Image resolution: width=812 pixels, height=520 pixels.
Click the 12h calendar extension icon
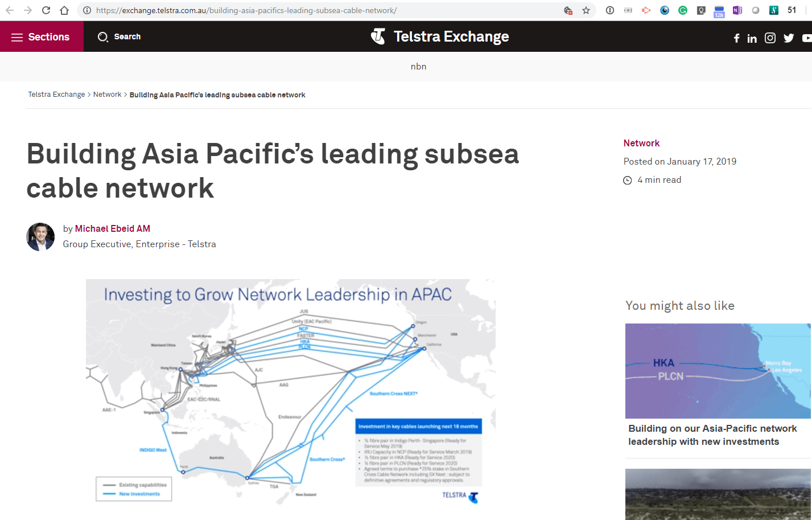click(x=719, y=10)
